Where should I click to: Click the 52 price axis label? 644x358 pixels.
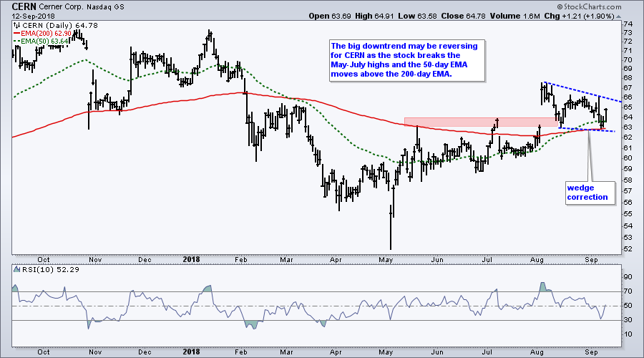pyautogui.click(x=628, y=249)
